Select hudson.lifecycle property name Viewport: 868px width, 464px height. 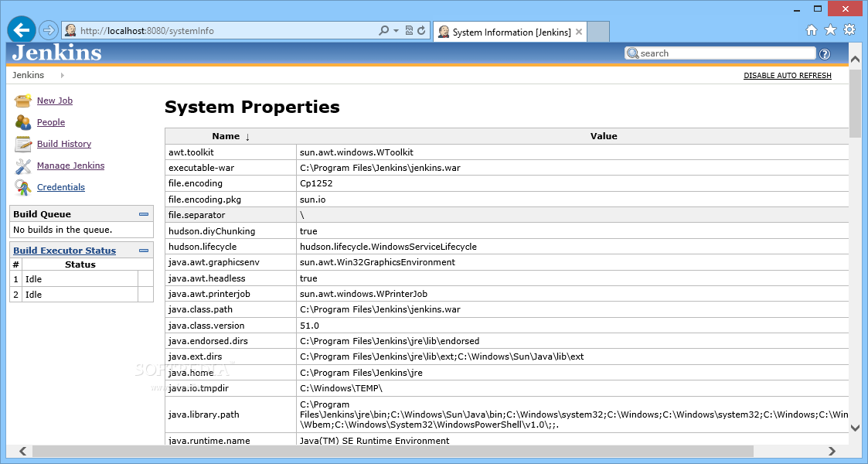point(203,247)
